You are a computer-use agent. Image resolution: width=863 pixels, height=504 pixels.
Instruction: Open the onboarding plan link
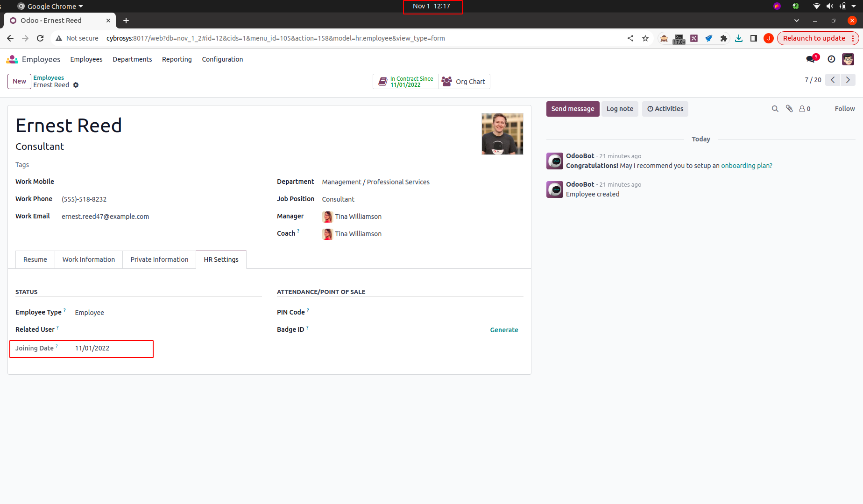747,166
